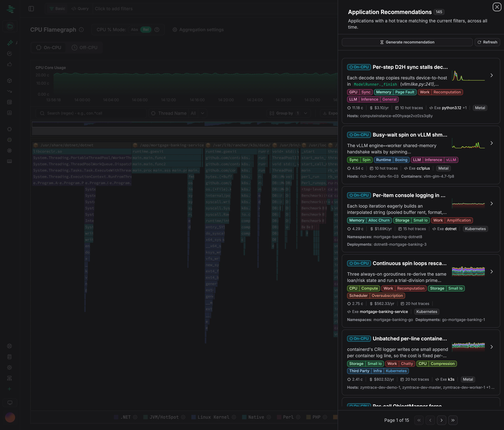The width and height of the screenshot is (504, 430).
Task: Click the app logo in sidebar
Action: (x=10, y=9)
